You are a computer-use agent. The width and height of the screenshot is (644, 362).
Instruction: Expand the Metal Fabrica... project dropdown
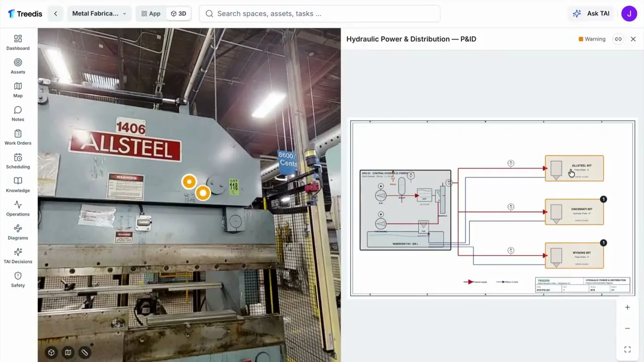[99, 14]
